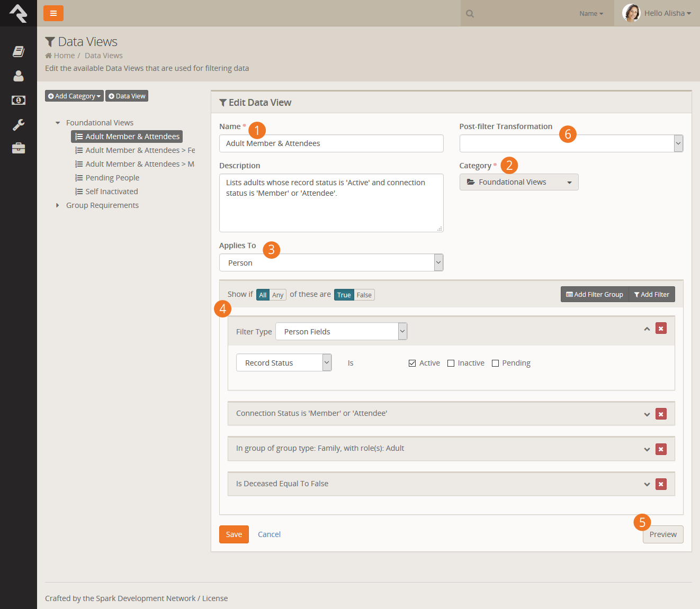This screenshot has width=700, height=609.
Task: Open the Name search type menu
Action: point(591,14)
